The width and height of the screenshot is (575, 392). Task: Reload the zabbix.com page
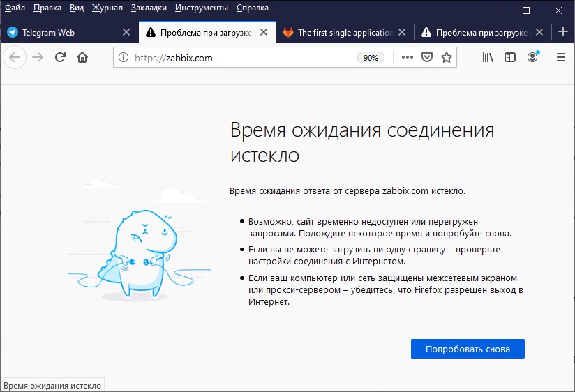60,57
